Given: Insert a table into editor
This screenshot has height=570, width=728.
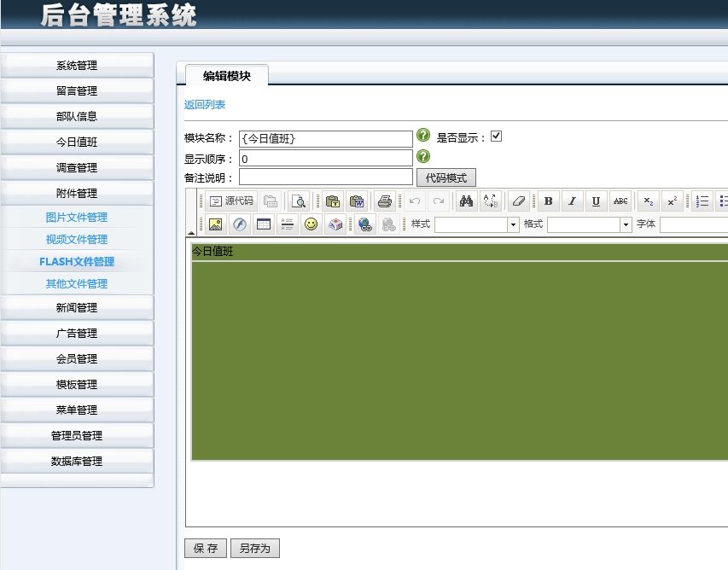Looking at the screenshot, I should coord(263,224).
